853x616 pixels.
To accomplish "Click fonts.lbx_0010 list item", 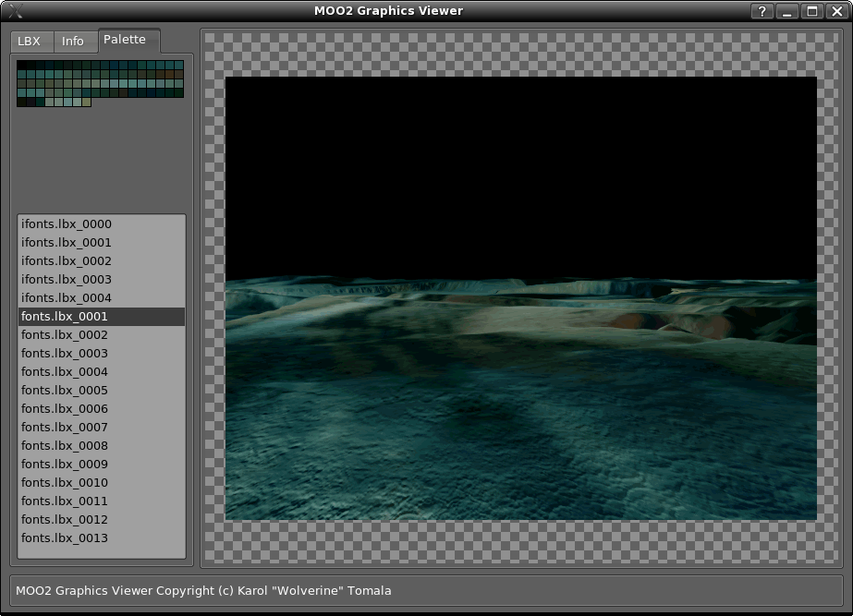I will tap(102, 483).
